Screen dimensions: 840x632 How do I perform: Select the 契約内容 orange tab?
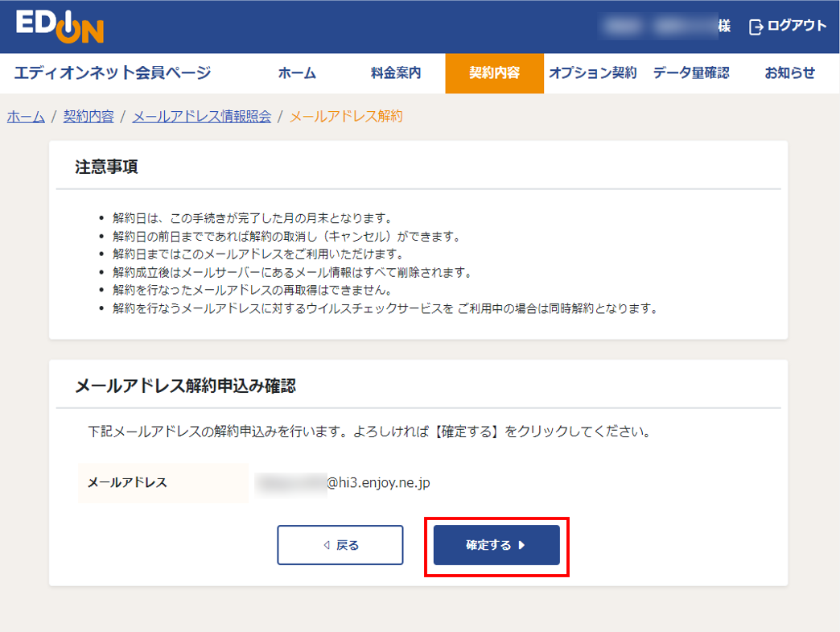[x=494, y=73]
